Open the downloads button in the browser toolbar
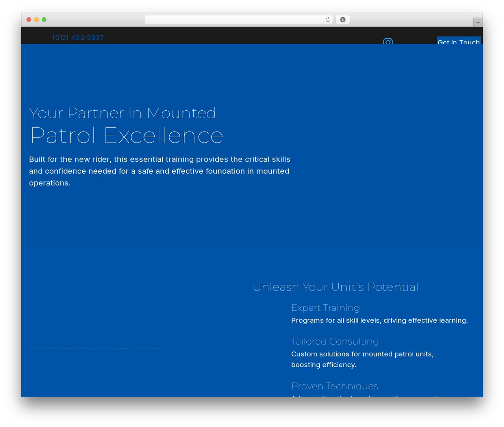The height and width of the screenshot is (427, 504). pos(343,20)
